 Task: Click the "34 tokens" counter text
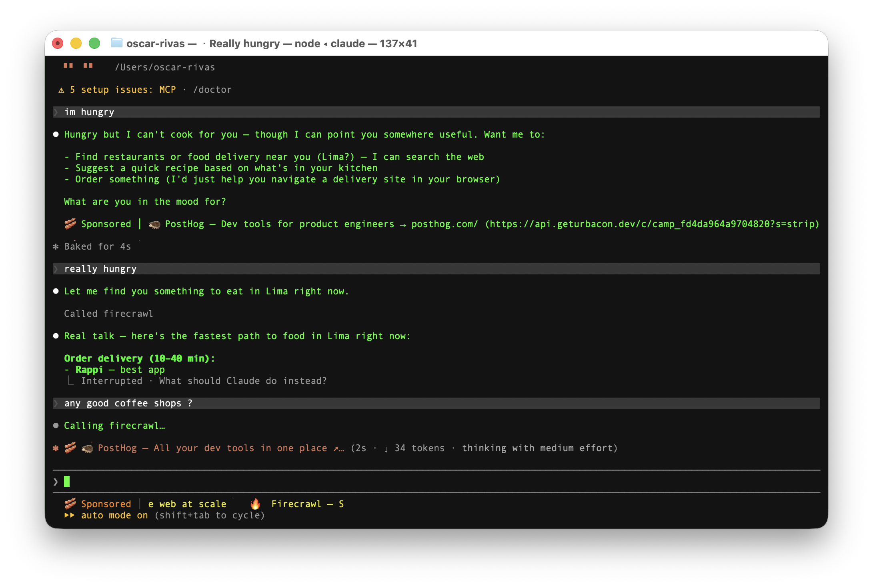(419, 448)
